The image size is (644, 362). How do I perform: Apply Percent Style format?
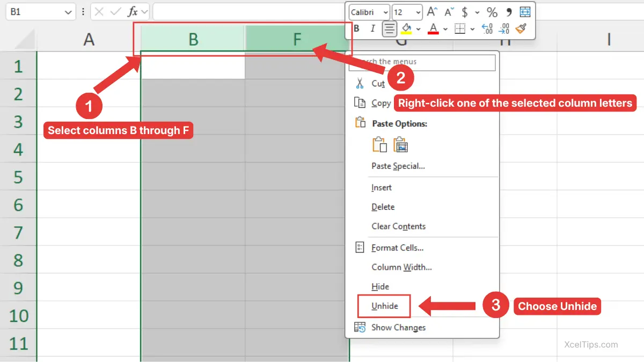tap(492, 12)
